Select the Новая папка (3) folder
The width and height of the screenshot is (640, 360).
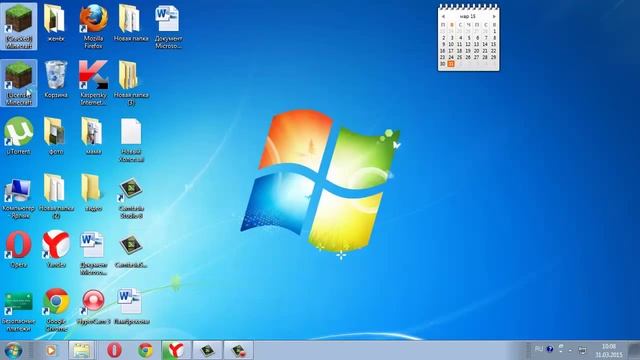[131, 83]
